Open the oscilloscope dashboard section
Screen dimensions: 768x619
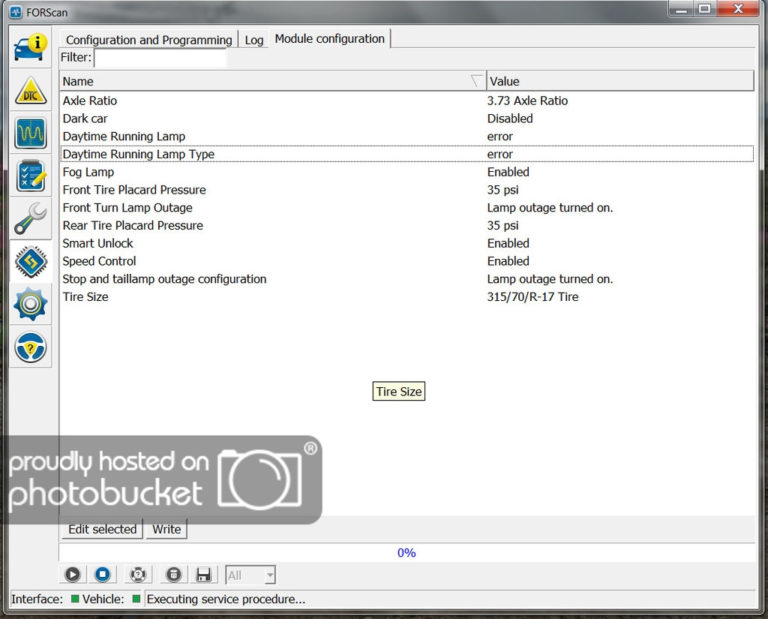(x=30, y=133)
